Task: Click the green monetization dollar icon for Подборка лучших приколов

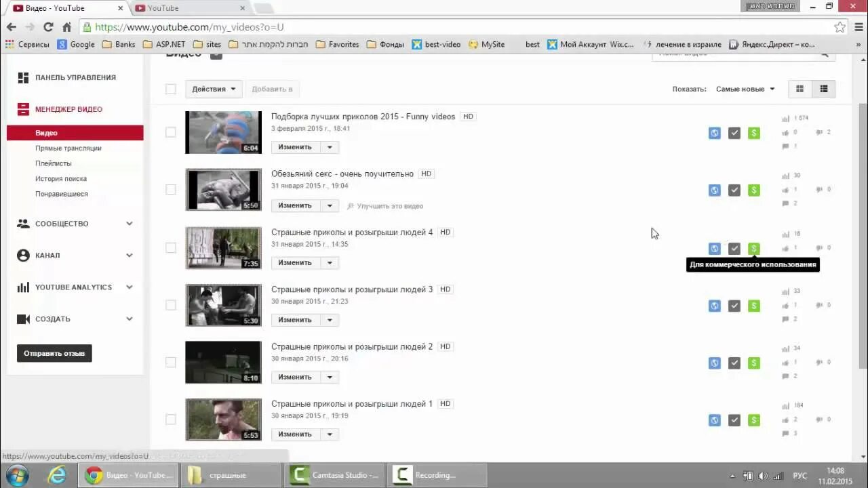Action: [x=753, y=133]
